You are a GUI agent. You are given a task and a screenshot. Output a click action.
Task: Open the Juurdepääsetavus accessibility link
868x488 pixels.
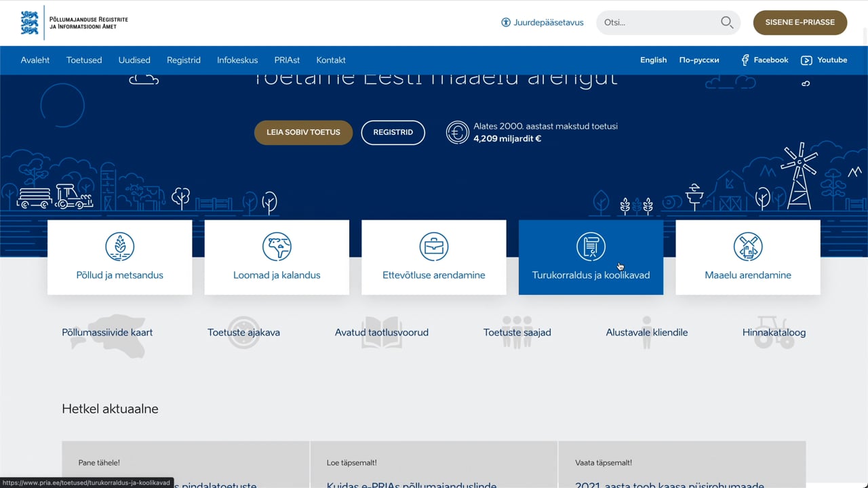click(549, 22)
